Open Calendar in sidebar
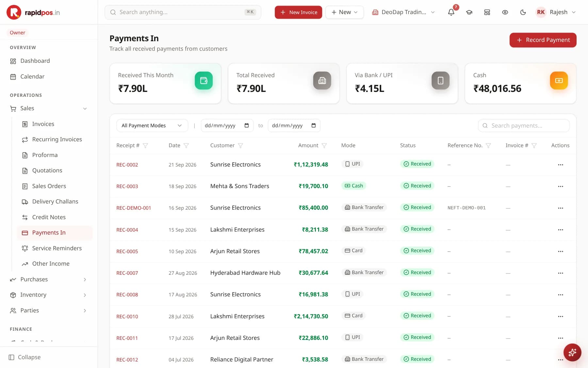The image size is (588, 368). click(49, 77)
